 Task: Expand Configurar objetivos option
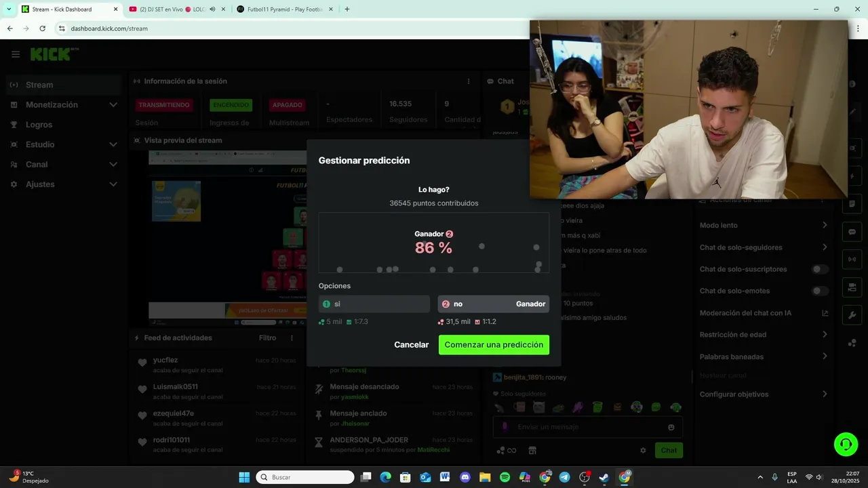[x=764, y=394]
